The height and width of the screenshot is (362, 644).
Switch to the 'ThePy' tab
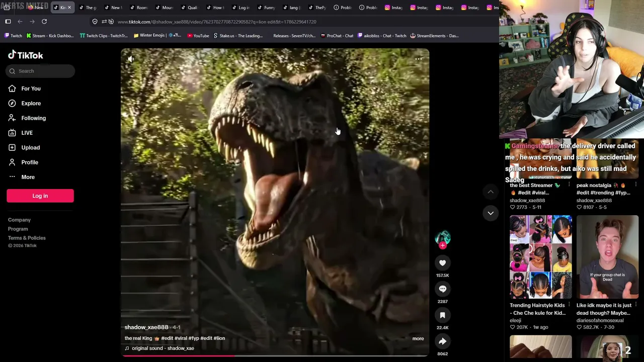click(316, 8)
